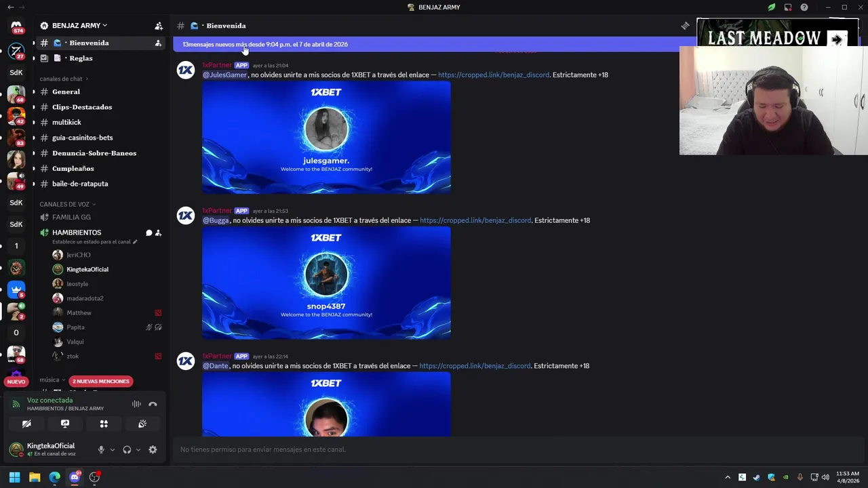The height and width of the screenshot is (488, 868).
Task: Set a status for the channel
Action: pos(95,242)
